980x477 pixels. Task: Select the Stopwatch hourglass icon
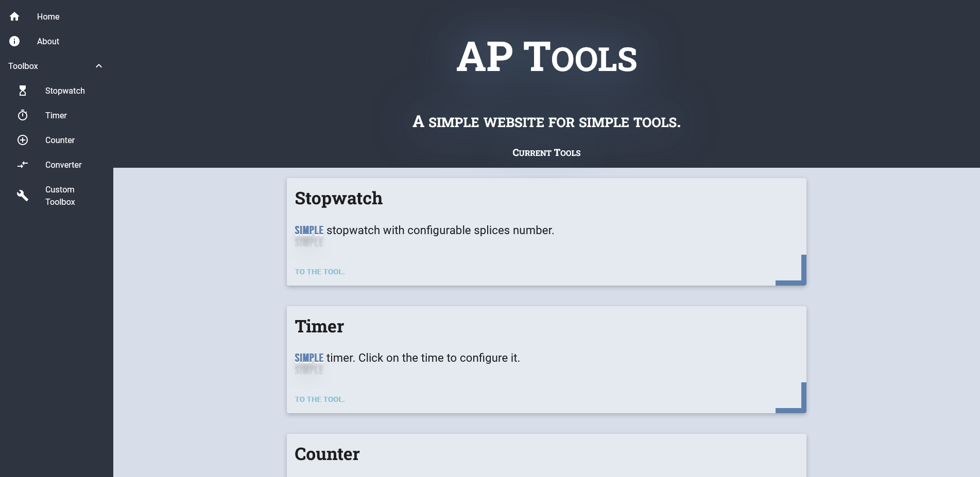(x=23, y=91)
